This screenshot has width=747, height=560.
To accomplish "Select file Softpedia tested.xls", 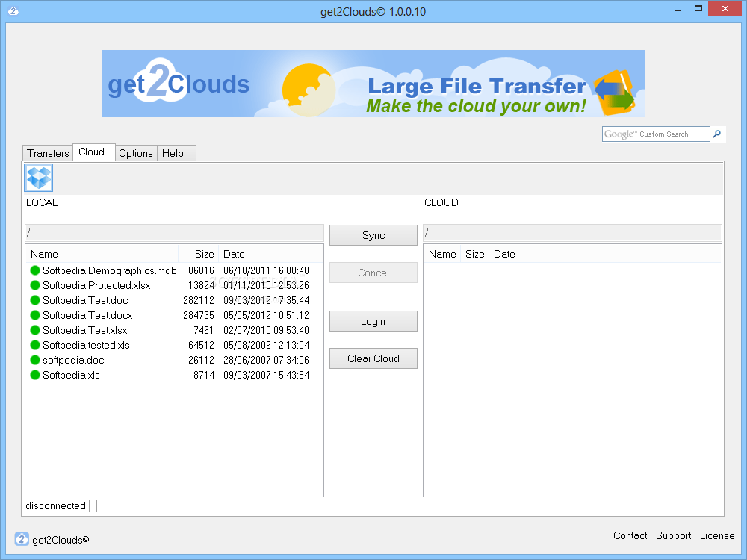I will pyautogui.click(x=86, y=345).
